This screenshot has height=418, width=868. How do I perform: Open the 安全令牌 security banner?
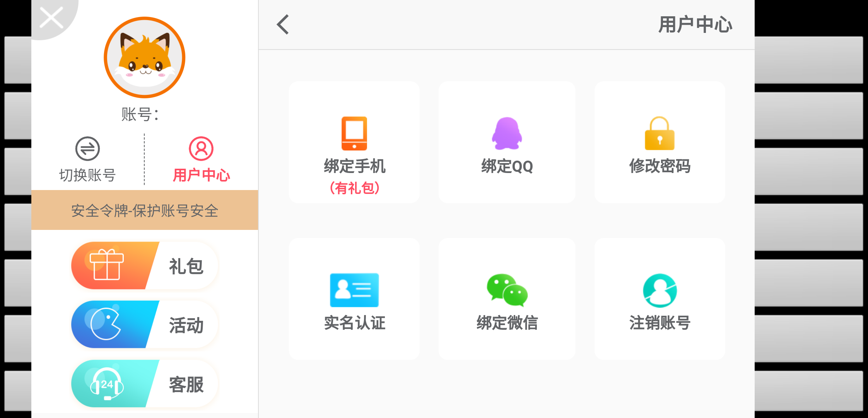144,209
